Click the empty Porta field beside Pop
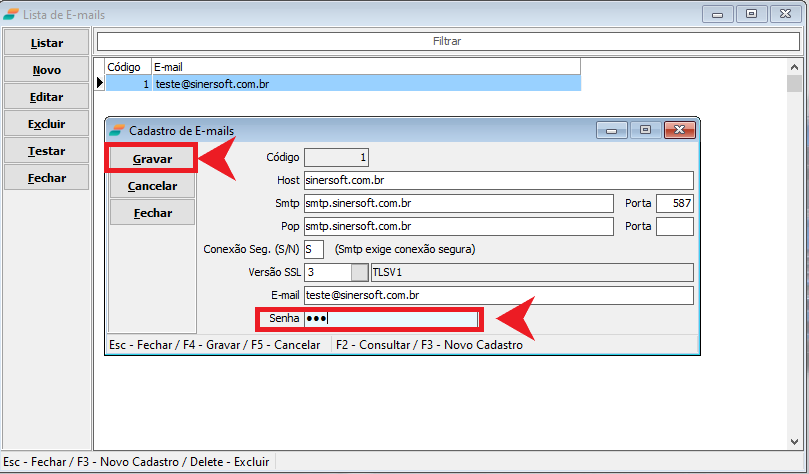809x474 pixels. click(x=674, y=226)
